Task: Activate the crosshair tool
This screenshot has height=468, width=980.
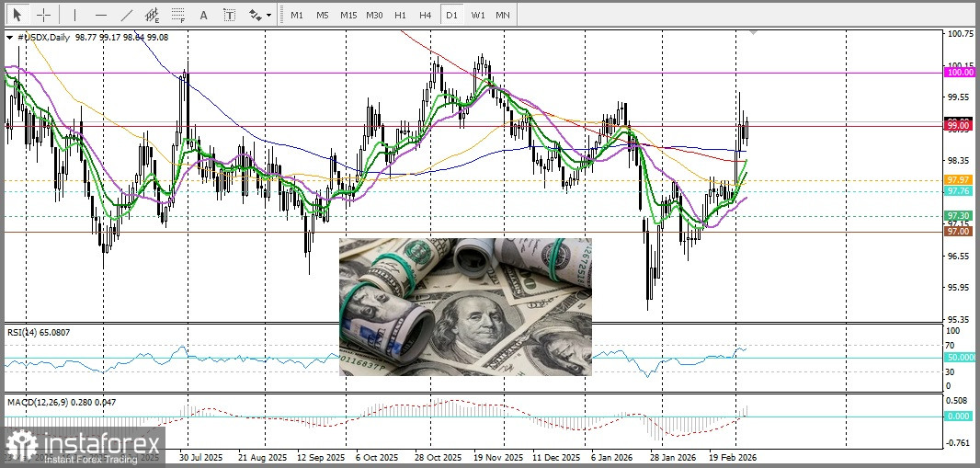Action: pos(42,15)
